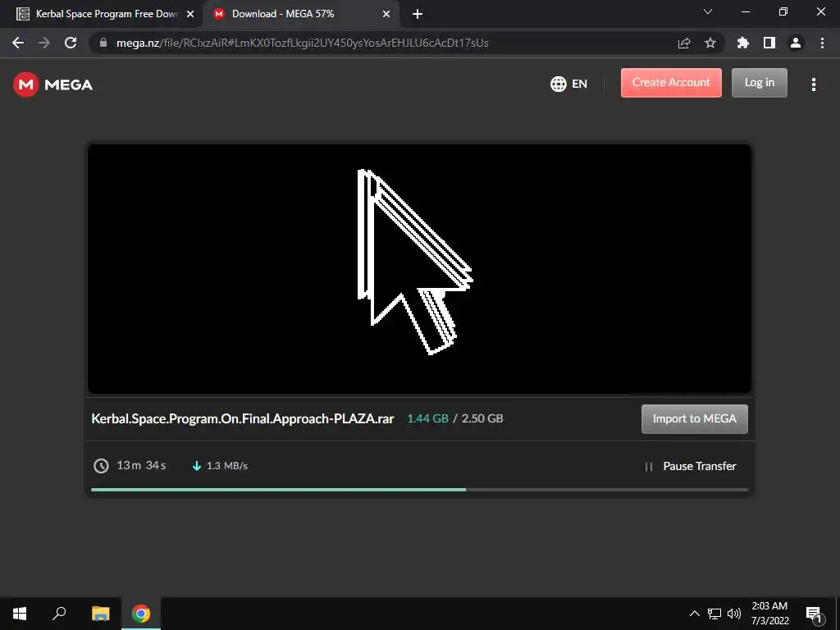Viewport: 840px width, 630px height.
Task: Close the Kerbal Space Program tab
Action: (x=190, y=15)
